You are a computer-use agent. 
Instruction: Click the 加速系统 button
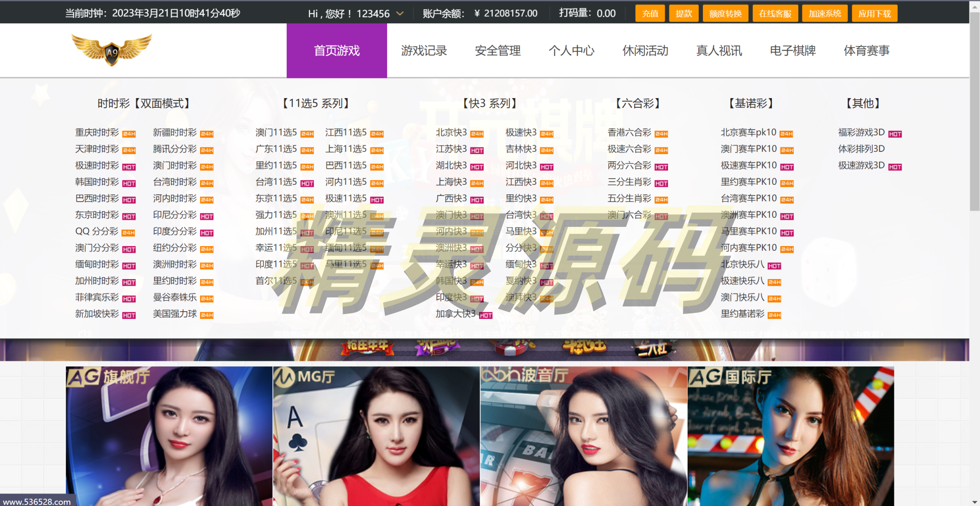825,13
